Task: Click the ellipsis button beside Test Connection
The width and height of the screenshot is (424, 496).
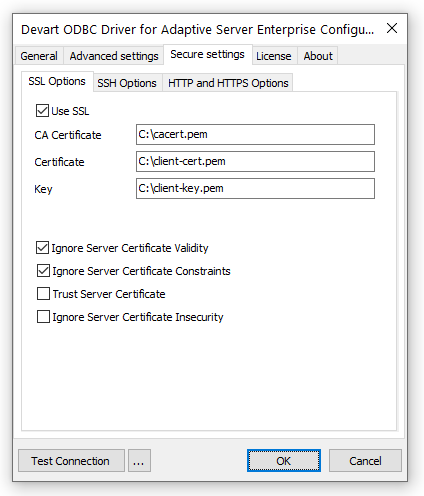Action: point(139,461)
